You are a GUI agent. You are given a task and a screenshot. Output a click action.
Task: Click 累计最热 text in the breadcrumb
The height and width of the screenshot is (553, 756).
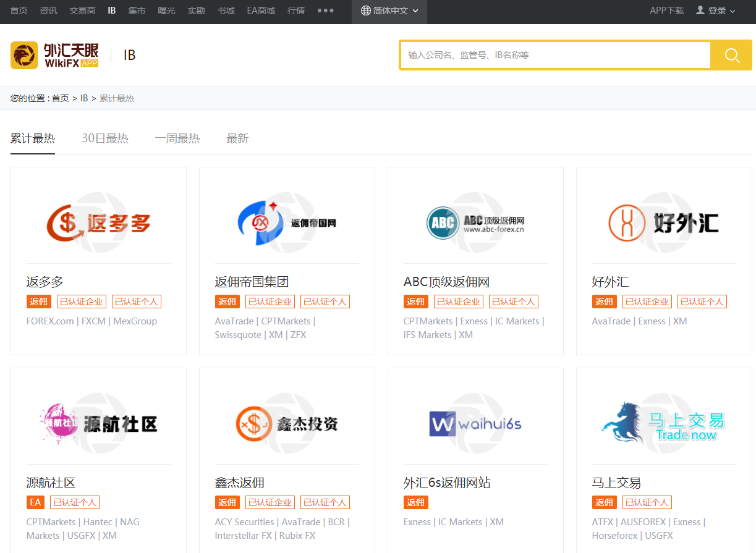[117, 98]
